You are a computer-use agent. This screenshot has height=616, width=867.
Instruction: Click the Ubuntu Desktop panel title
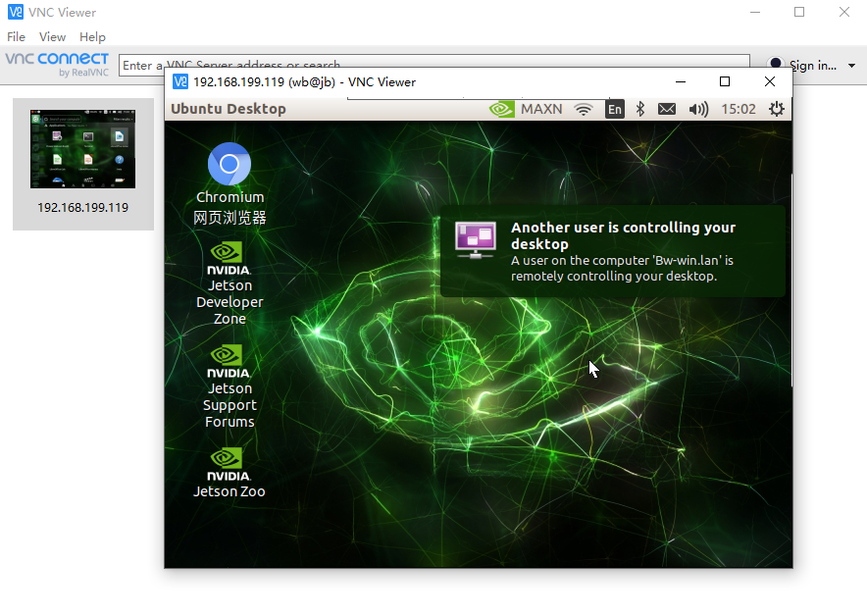tap(229, 109)
